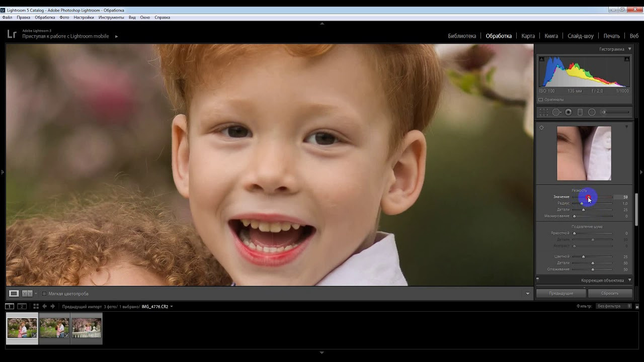Select the Crop Overlay grid tool
Image resolution: width=644 pixels, height=362 pixels.
pyautogui.click(x=544, y=112)
